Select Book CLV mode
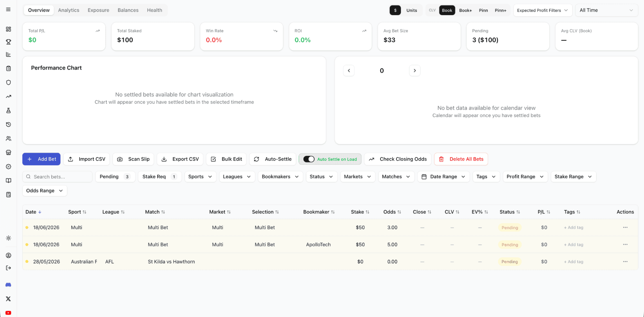 [447, 10]
